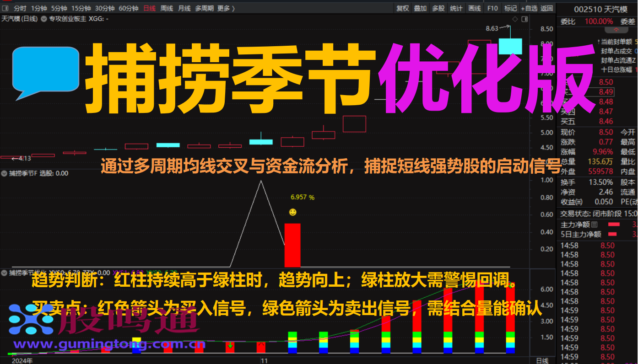Open the F10 fundamental data view
The height and width of the screenshot is (364, 638).
pos(492,8)
